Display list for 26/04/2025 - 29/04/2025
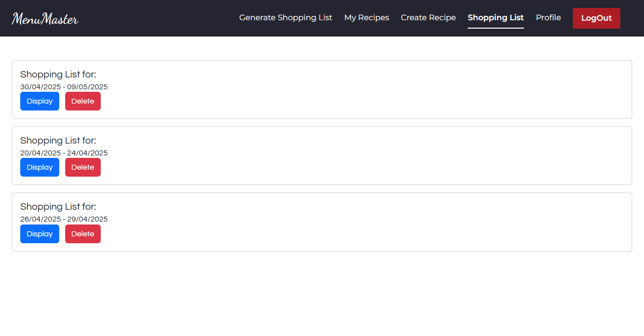The width and height of the screenshot is (644, 336). pyautogui.click(x=40, y=234)
